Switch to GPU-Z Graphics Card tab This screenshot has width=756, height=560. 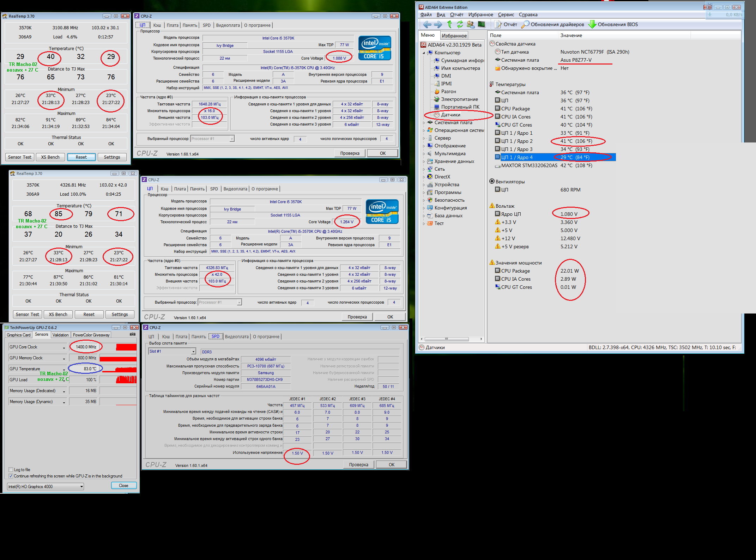(19, 335)
